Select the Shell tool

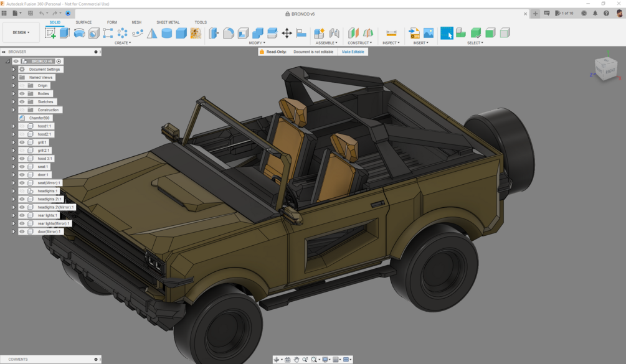243,33
